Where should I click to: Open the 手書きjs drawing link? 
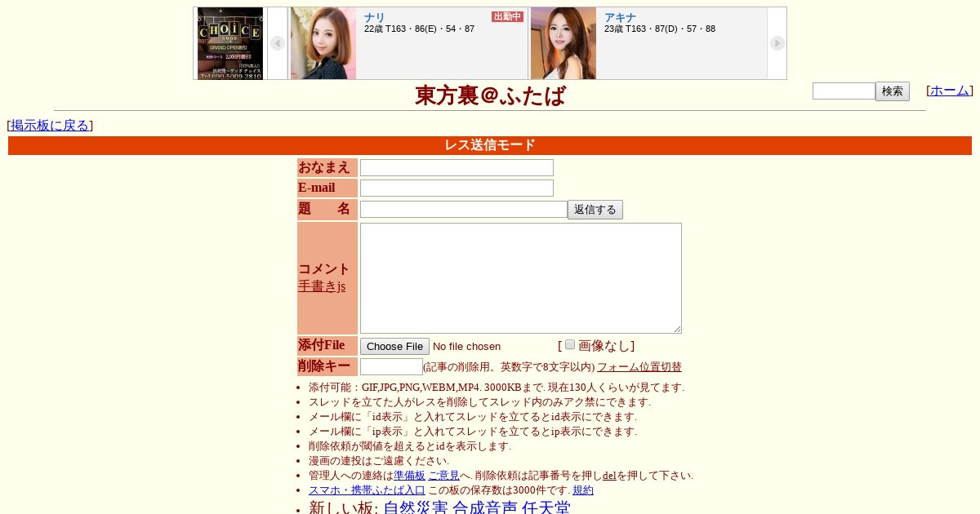click(322, 286)
